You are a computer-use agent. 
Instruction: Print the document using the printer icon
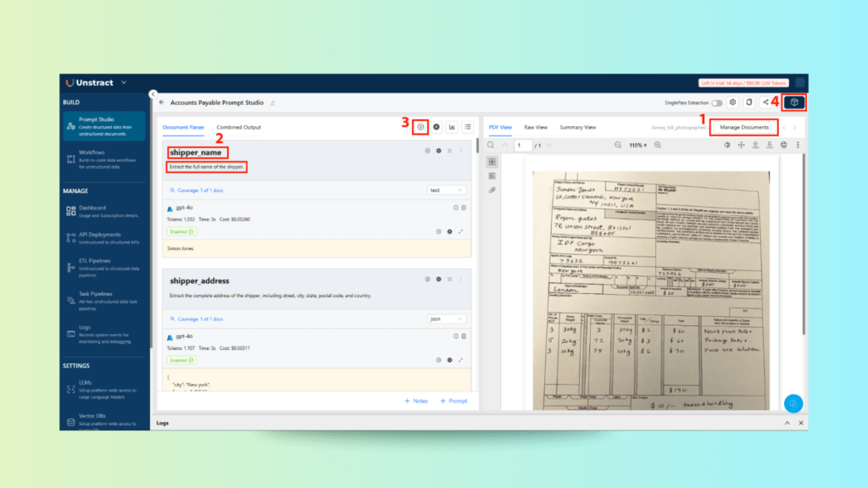click(783, 145)
